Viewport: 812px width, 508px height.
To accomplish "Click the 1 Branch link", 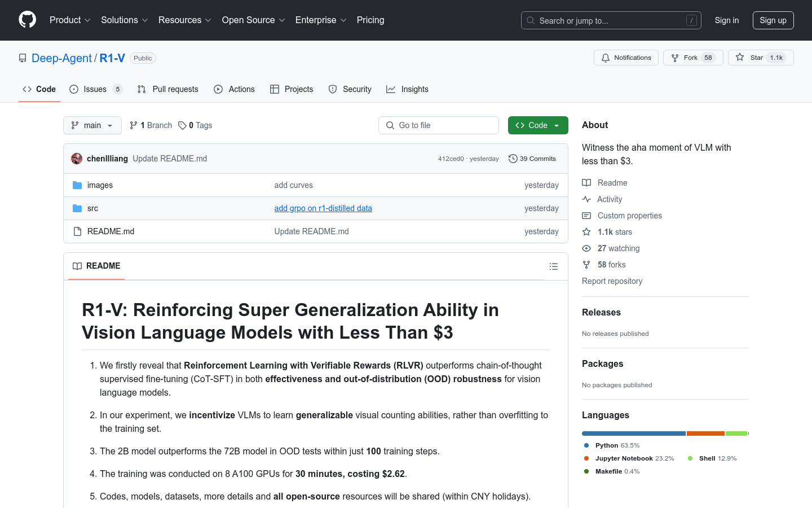I will pos(151,125).
